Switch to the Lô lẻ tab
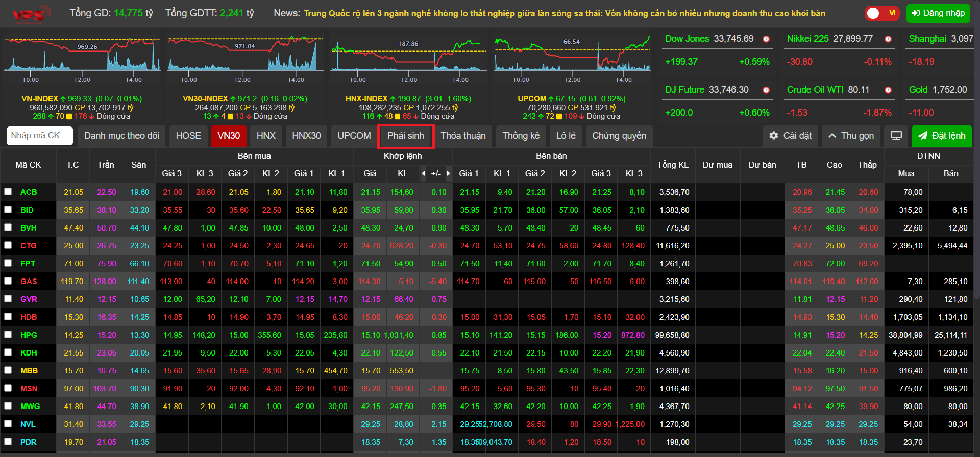Viewport: 980px width, 457px height. click(566, 136)
